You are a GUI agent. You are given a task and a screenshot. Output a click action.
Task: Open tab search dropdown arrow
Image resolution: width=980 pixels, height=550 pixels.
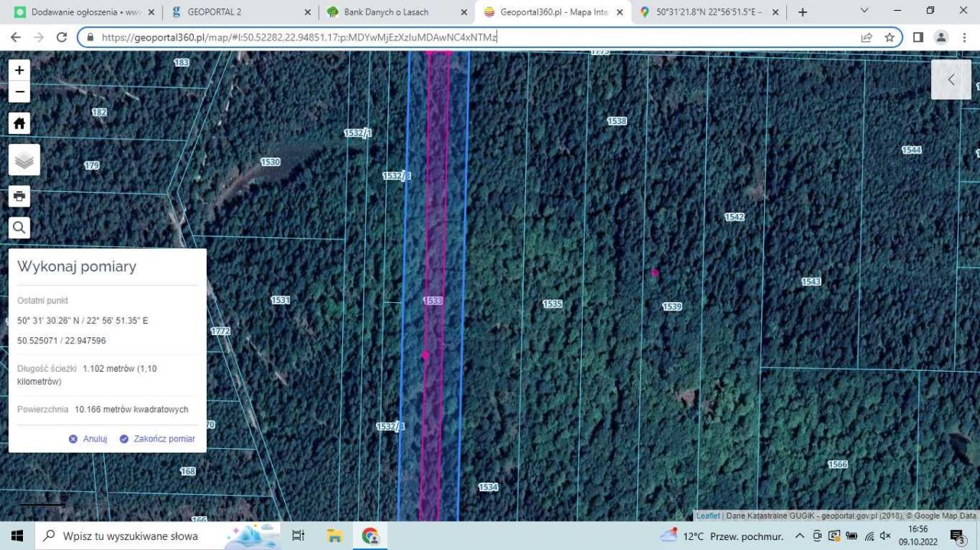tap(864, 11)
